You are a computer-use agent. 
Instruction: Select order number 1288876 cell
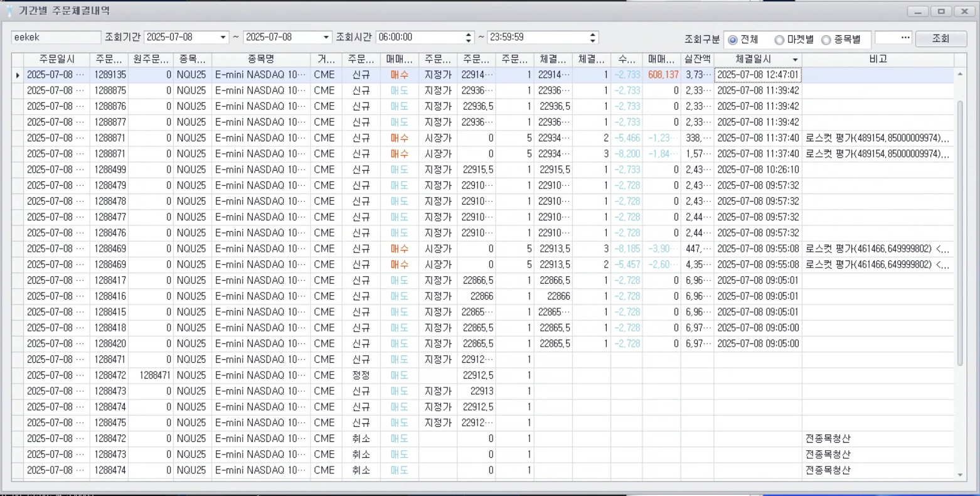(109, 106)
